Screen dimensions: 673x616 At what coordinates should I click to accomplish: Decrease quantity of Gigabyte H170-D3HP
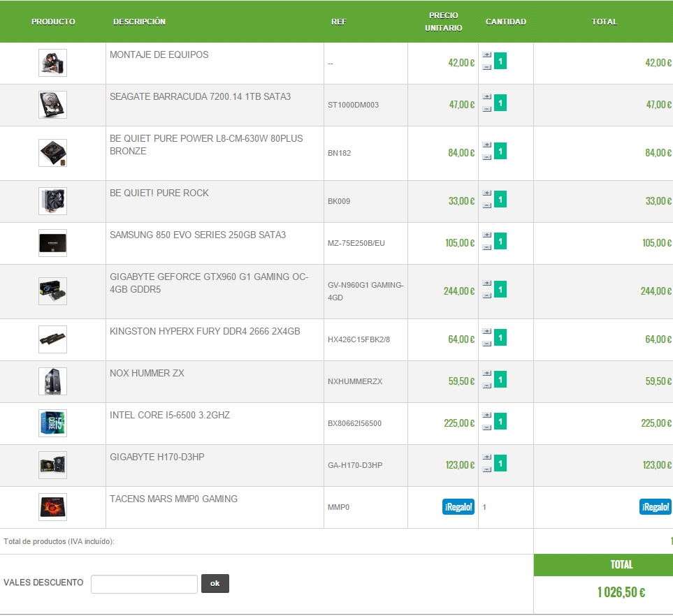[x=486, y=469]
